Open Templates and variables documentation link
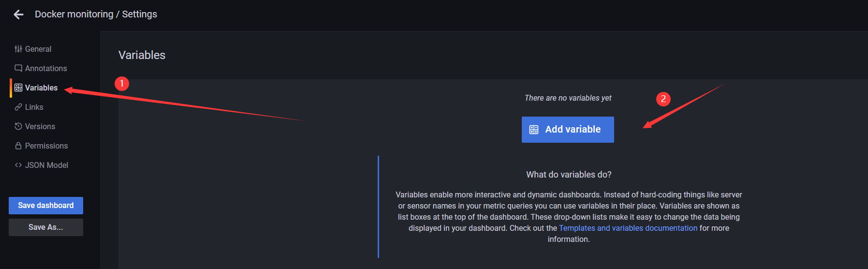This screenshot has width=868, height=269. (x=628, y=228)
